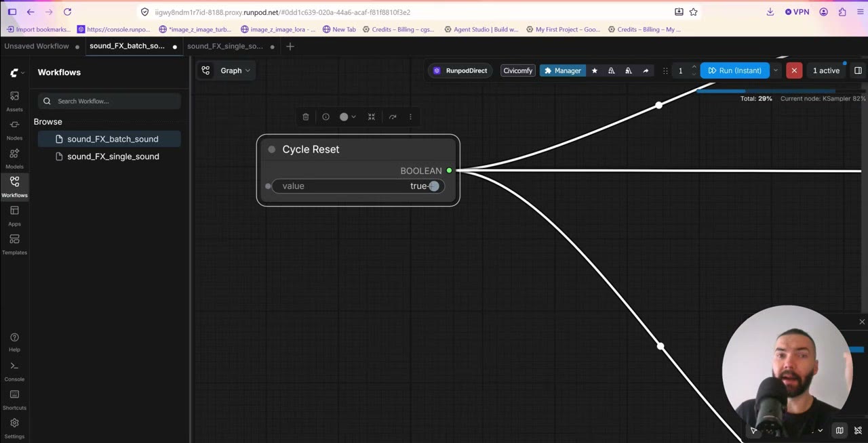Open the Assets sidebar panel
Viewport: 868px width, 443px height.
coord(14,100)
